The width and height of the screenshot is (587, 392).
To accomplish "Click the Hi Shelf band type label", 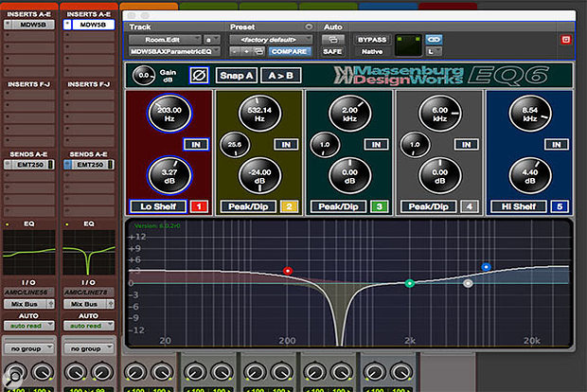I will coord(519,206).
